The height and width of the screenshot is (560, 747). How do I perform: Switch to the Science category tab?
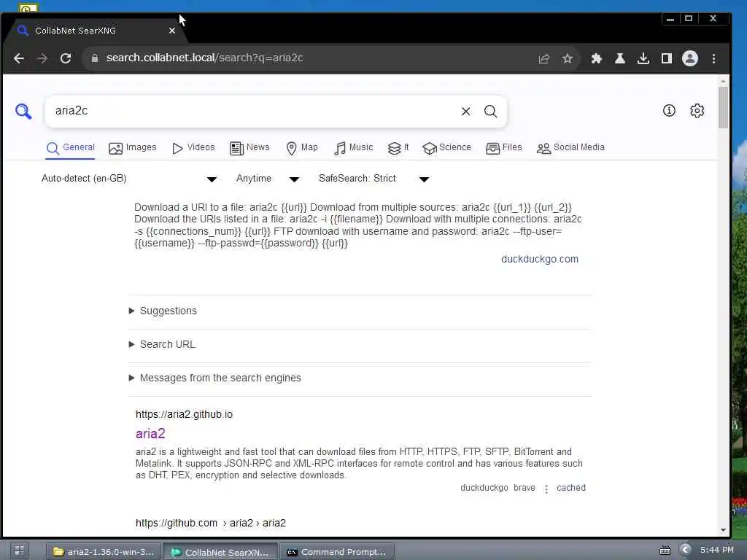pos(447,147)
